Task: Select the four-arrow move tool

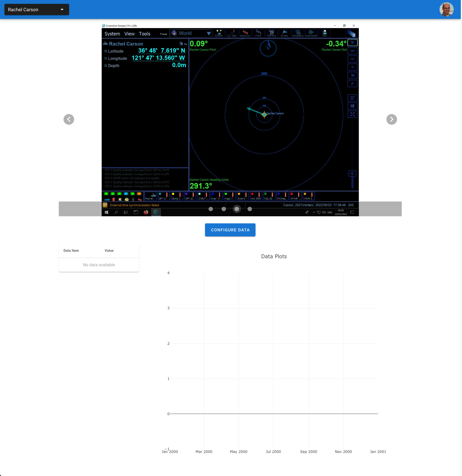Action: tap(352, 67)
